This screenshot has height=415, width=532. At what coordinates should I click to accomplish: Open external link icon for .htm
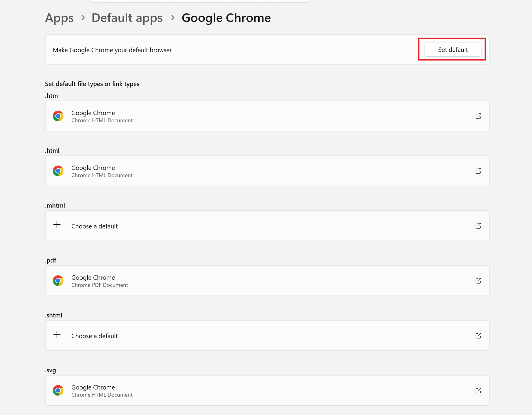[x=478, y=116]
